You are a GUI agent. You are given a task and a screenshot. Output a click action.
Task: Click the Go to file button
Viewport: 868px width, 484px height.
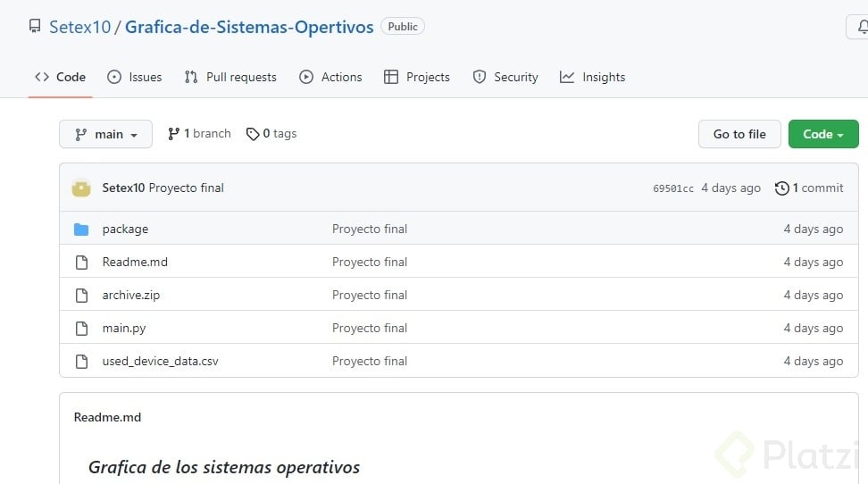click(x=739, y=134)
